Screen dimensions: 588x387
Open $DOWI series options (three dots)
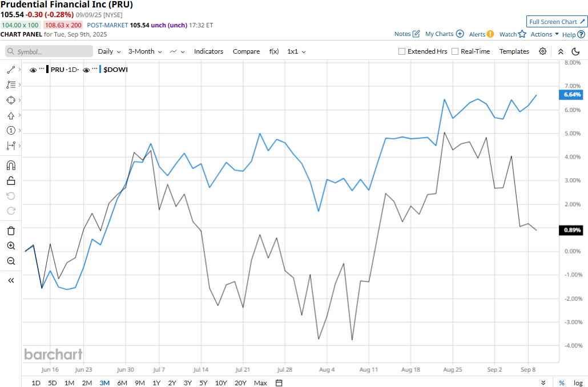[95, 70]
